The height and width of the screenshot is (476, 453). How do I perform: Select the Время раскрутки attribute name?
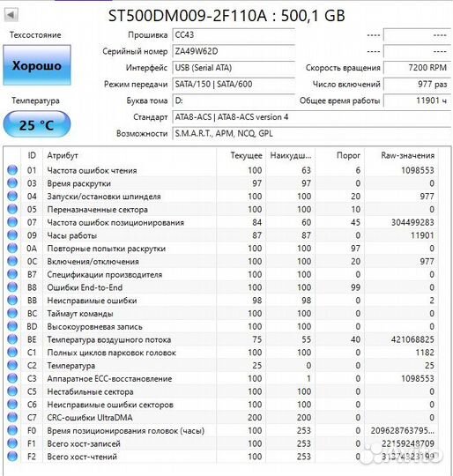coord(79,183)
